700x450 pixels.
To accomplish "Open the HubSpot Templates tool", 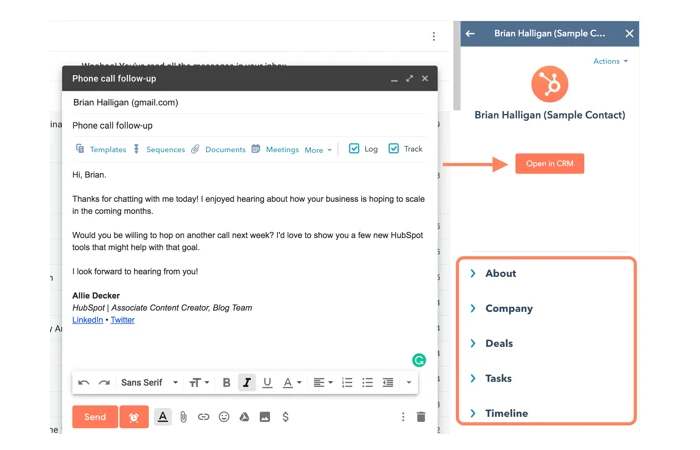I will [x=101, y=149].
